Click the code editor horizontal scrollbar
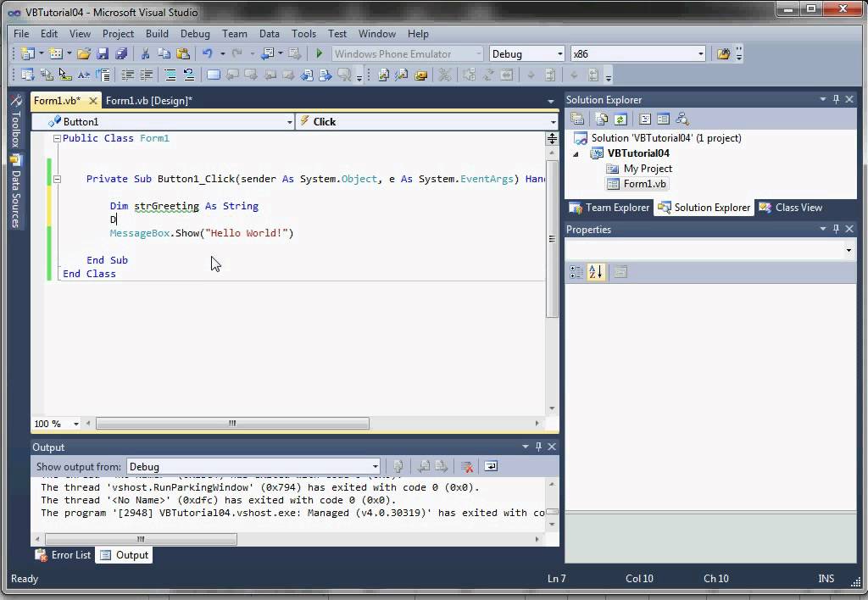The height and width of the screenshot is (600, 868). 232,423
